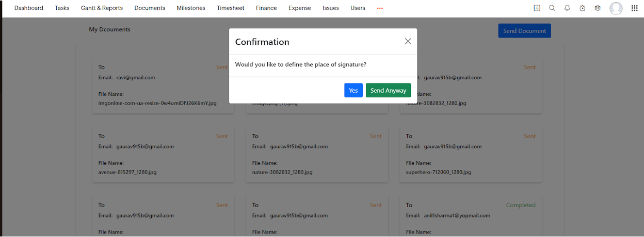Click the Send Document button

coord(524,31)
